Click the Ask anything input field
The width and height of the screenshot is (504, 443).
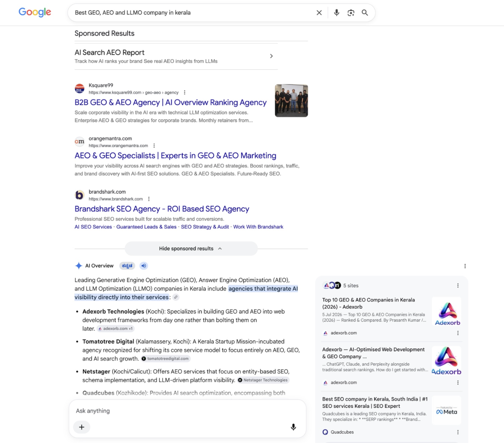point(187,411)
